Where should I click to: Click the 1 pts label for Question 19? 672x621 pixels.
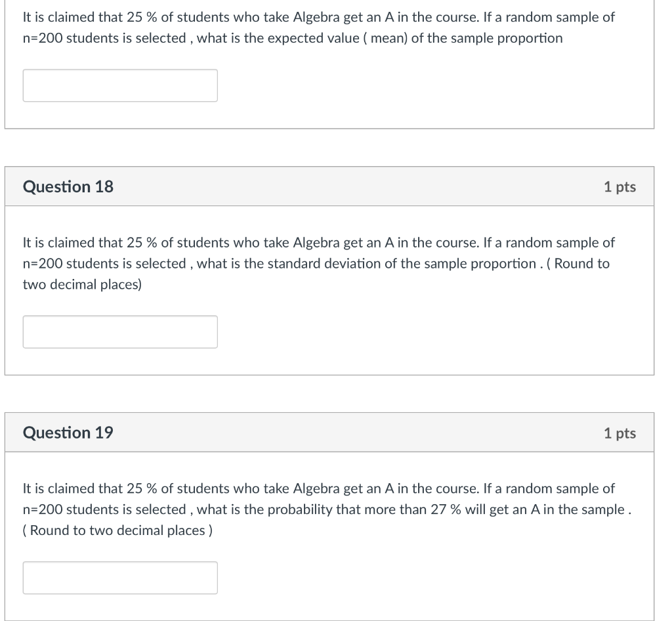[x=621, y=433]
